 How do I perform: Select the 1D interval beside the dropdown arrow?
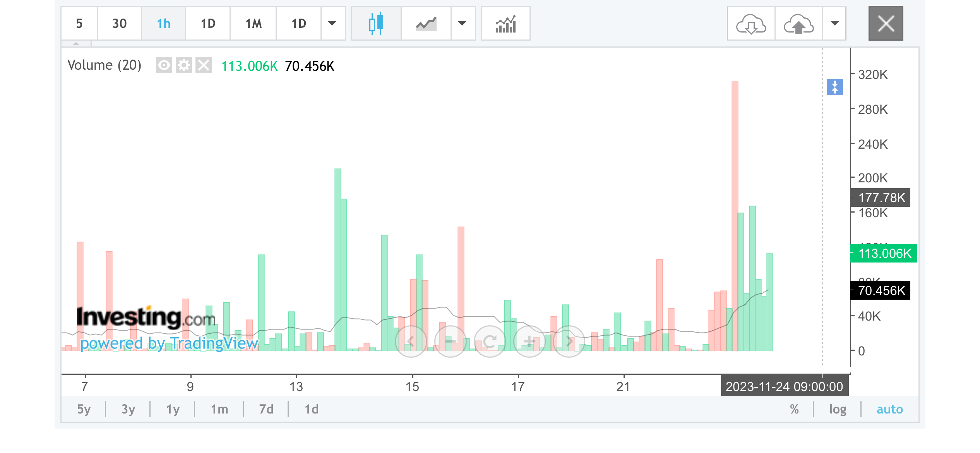298,24
